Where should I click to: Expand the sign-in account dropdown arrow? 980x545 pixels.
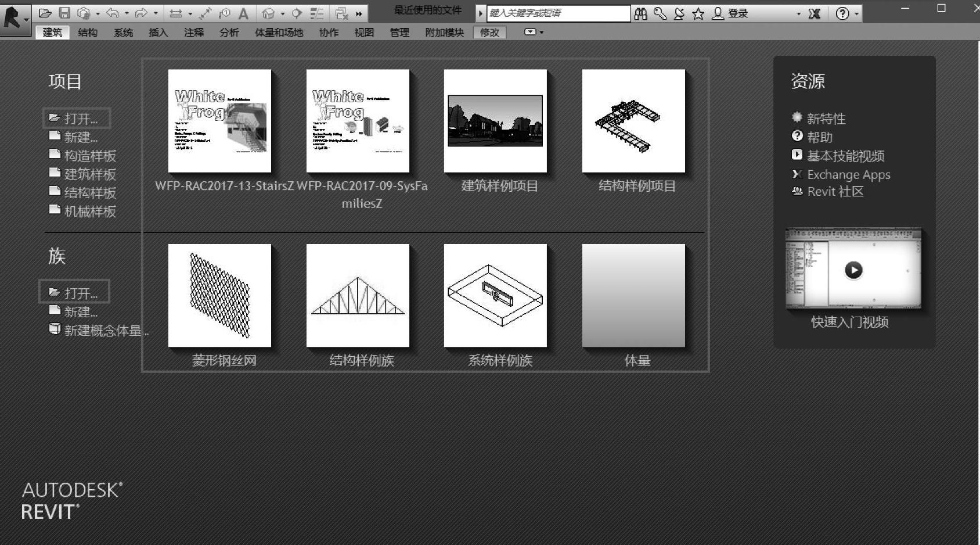pos(798,13)
